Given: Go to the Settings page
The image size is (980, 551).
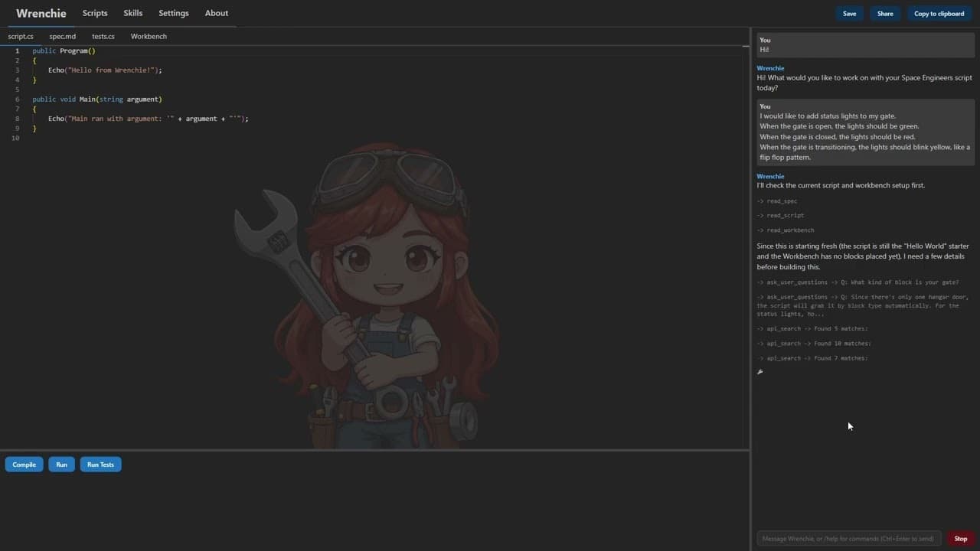Looking at the screenshot, I should (x=174, y=13).
